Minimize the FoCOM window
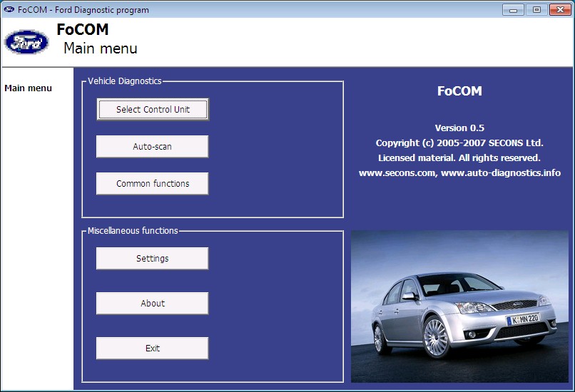This screenshot has width=575, height=392. pyautogui.click(x=513, y=9)
